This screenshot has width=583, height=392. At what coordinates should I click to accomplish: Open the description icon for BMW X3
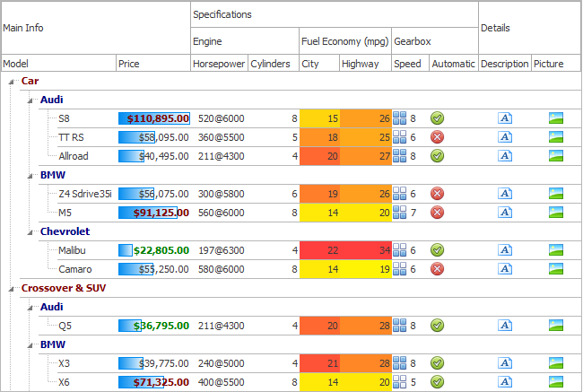(x=505, y=363)
